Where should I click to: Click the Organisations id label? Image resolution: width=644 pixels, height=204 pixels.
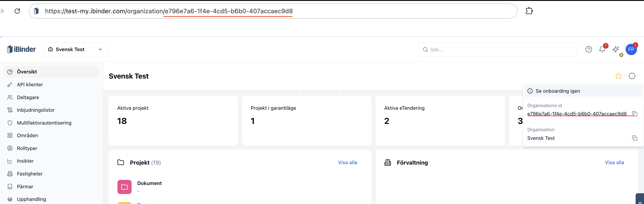[x=544, y=106]
